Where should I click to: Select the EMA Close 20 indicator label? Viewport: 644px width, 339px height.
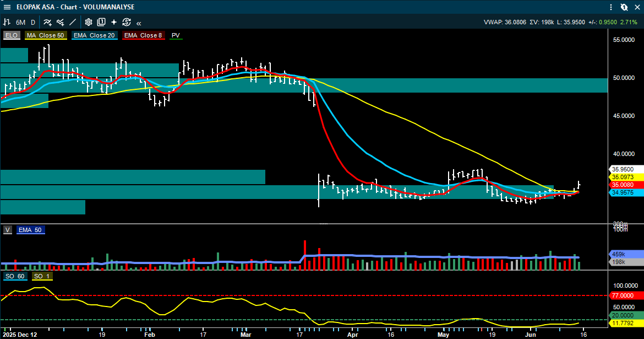tap(95, 35)
